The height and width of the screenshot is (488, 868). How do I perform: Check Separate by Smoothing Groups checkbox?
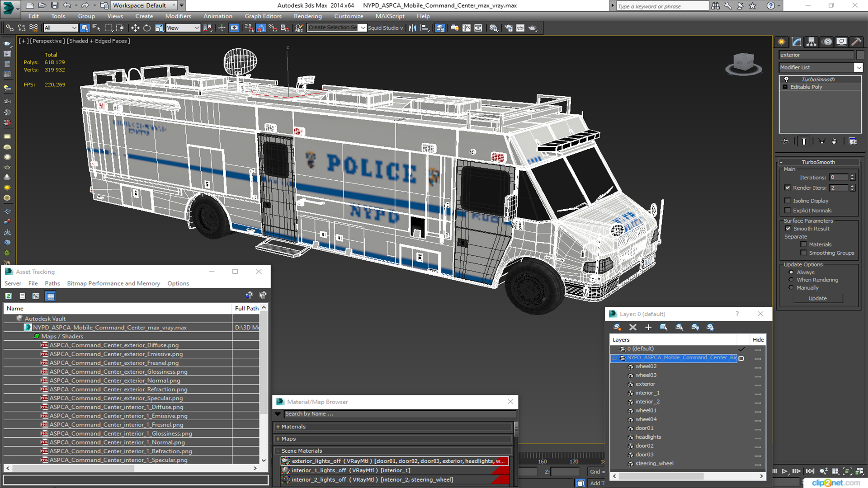point(803,253)
